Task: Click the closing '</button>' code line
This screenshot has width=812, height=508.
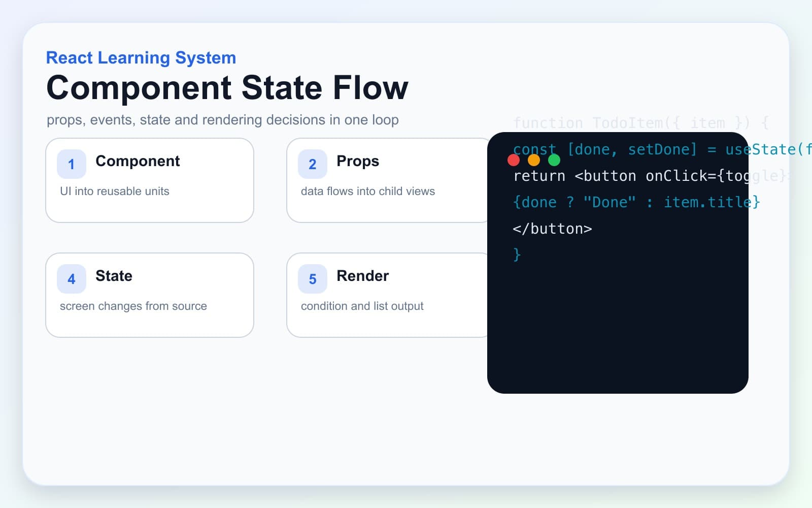Action: point(552,229)
